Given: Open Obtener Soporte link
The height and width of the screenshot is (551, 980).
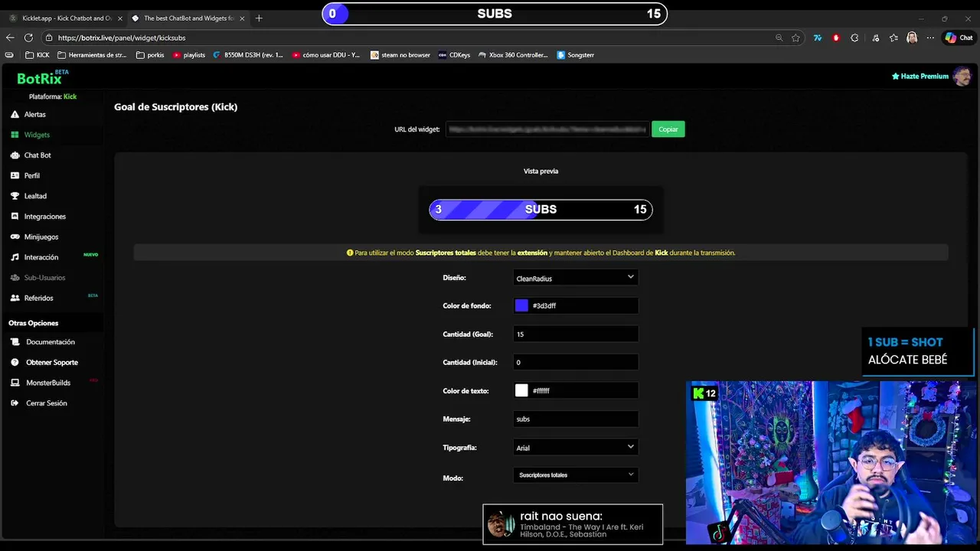Looking at the screenshot, I should pos(52,362).
